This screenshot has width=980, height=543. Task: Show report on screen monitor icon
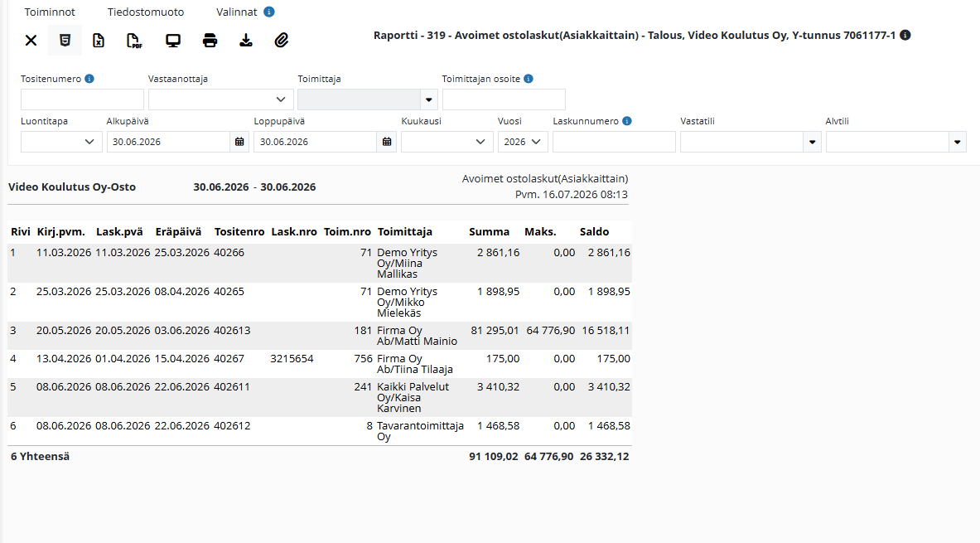[173, 41]
